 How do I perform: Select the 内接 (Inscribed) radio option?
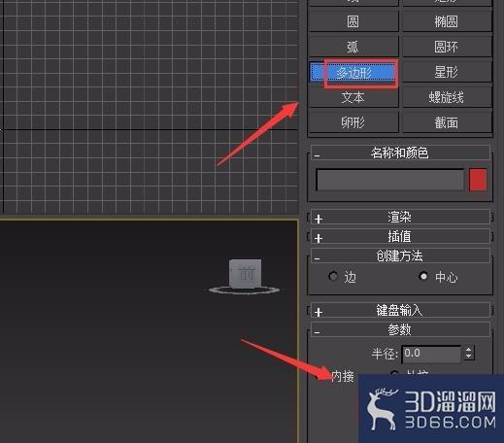coord(343,376)
